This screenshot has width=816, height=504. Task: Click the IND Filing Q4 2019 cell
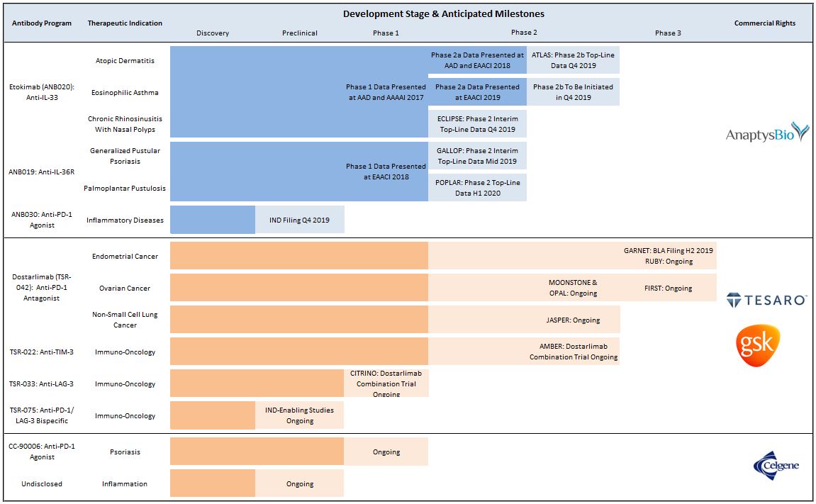pyautogui.click(x=299, y=220)
